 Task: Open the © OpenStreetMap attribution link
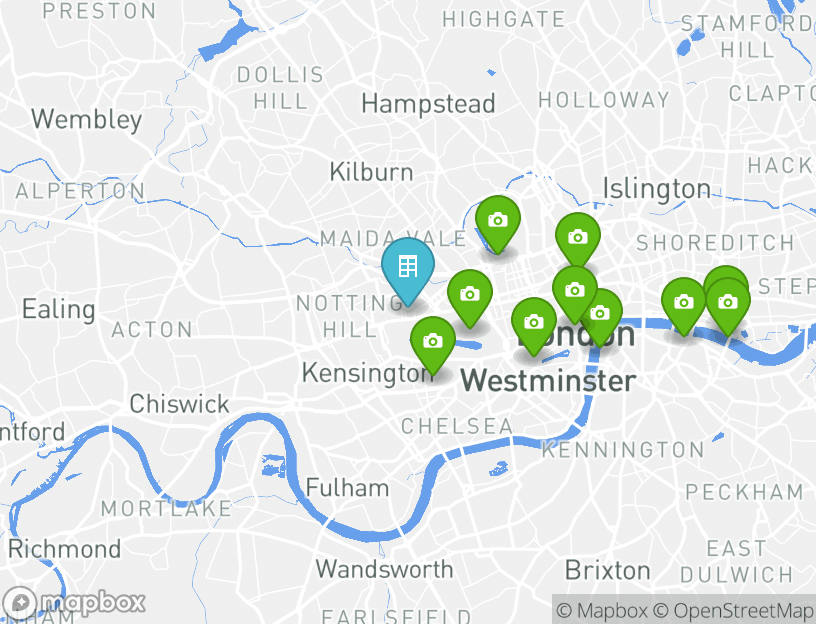[x=733, y=610]
